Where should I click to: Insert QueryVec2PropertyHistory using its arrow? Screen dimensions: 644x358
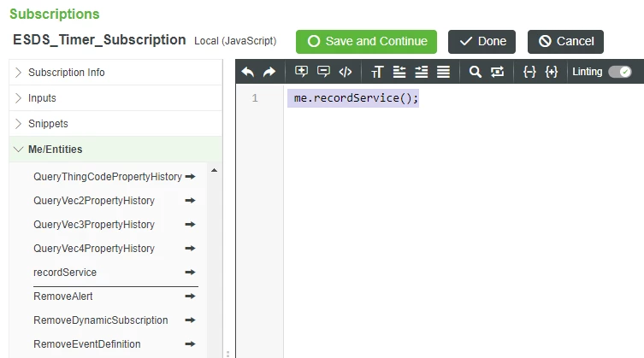tap(190, 200)
